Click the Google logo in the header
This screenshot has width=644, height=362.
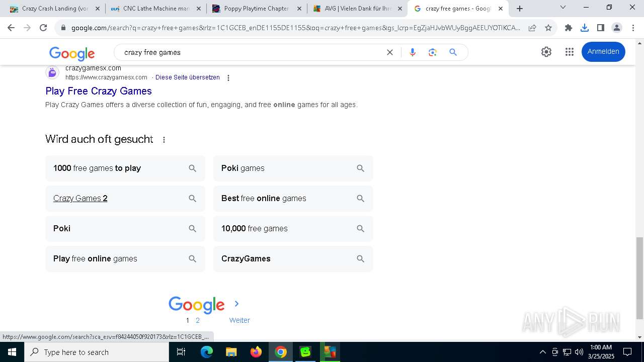tap(72, 53)
